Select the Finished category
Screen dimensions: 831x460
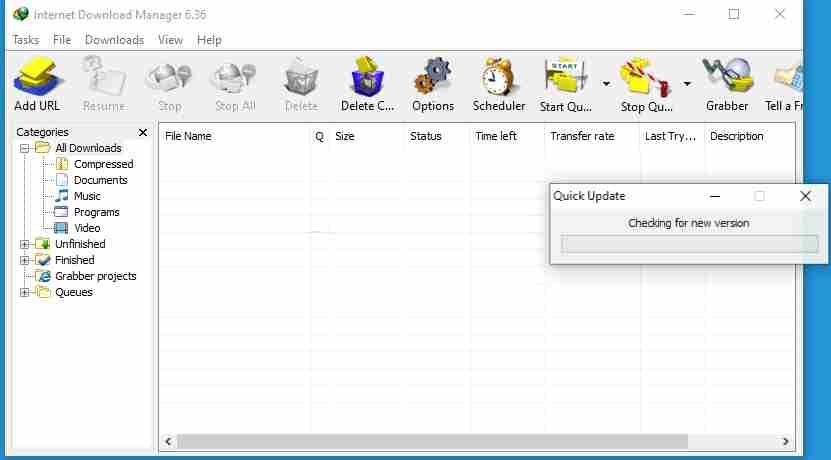(x=75, y=260)
